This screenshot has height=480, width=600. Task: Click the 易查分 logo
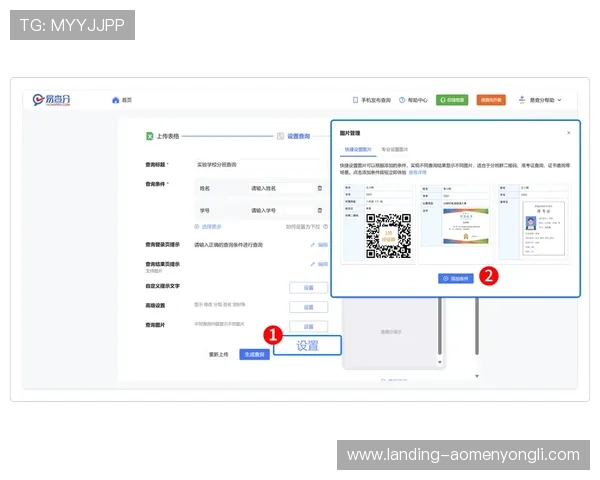coord(51,100)
